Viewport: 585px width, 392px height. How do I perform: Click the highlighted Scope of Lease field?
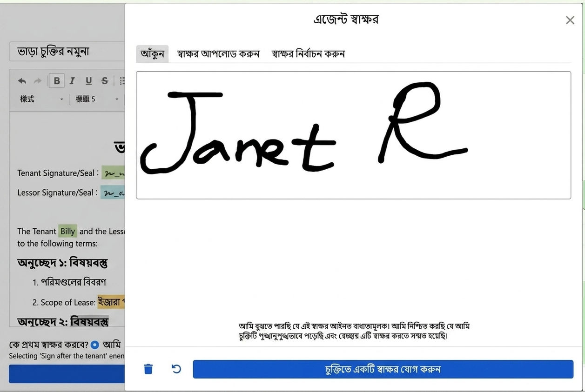[x=111, y=302]
